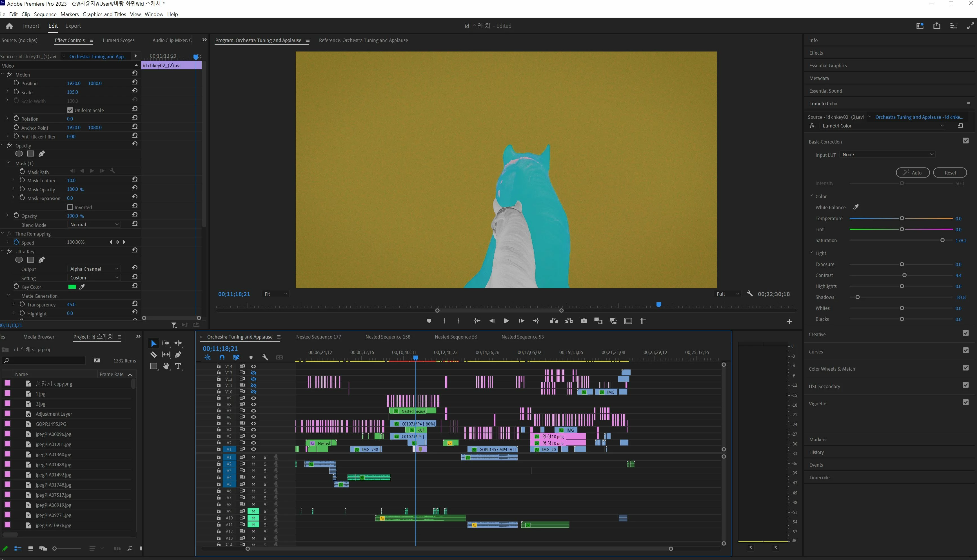Image resolution: width=977 pixels, height=560 pixels.
Task: Select the Hand tool
Action: pyautogui.click(x=166, y=366)
